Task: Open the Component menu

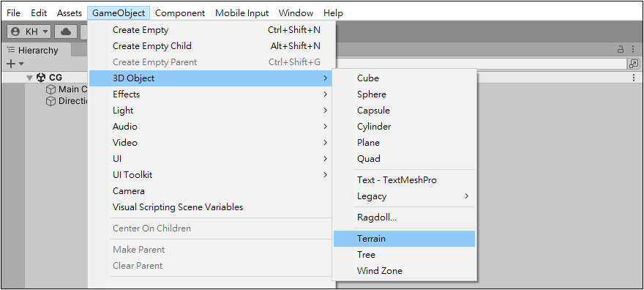Action: click(180, 13)
